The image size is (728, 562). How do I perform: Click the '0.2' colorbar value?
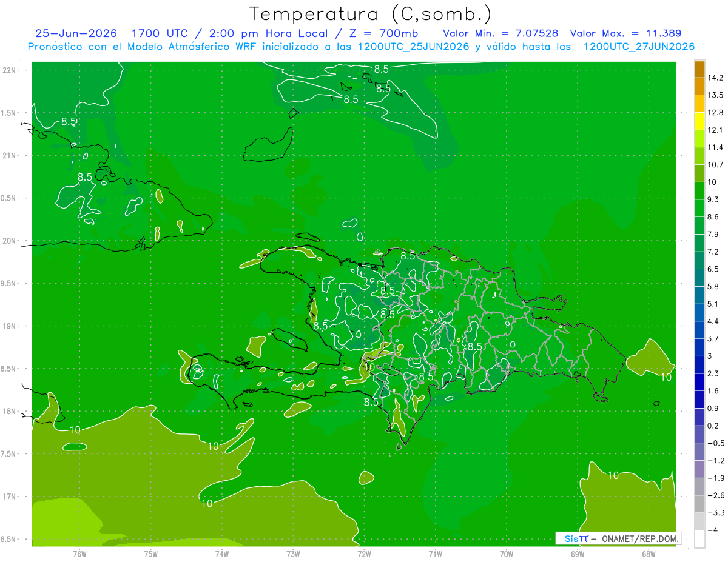coord(713,426)
